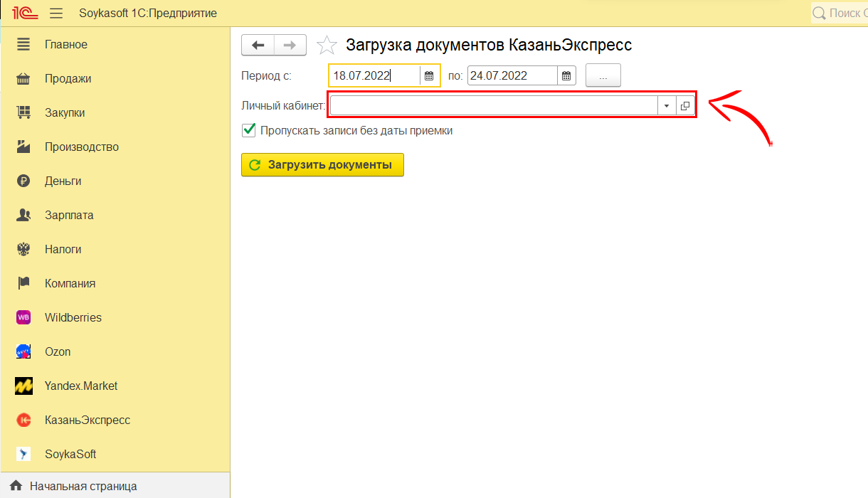Click the Закупки cart icon

(23, 112)
